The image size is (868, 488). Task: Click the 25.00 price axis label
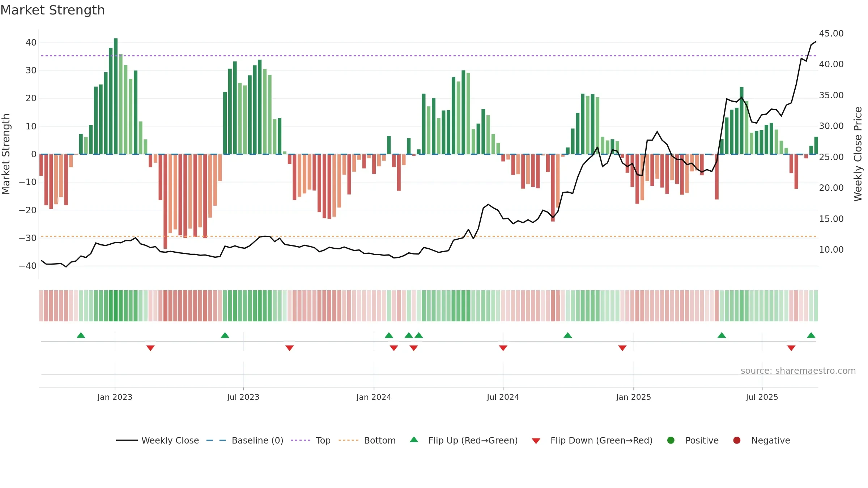coord(831,157)
